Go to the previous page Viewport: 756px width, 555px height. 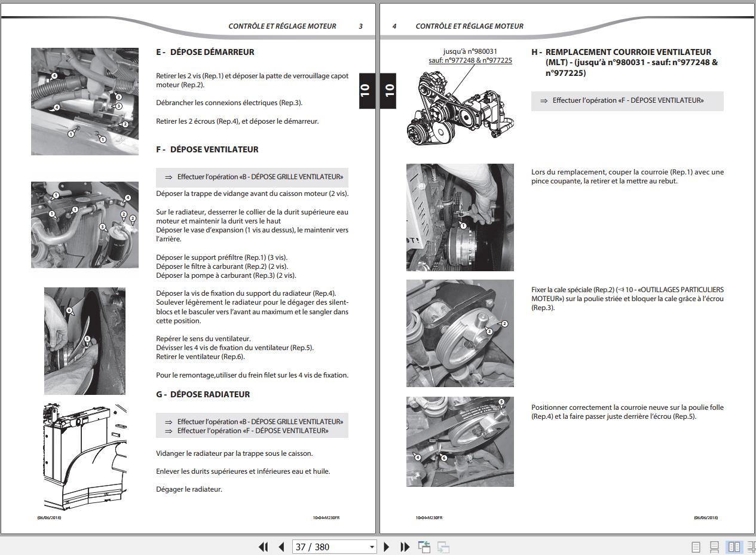[281, 547]
